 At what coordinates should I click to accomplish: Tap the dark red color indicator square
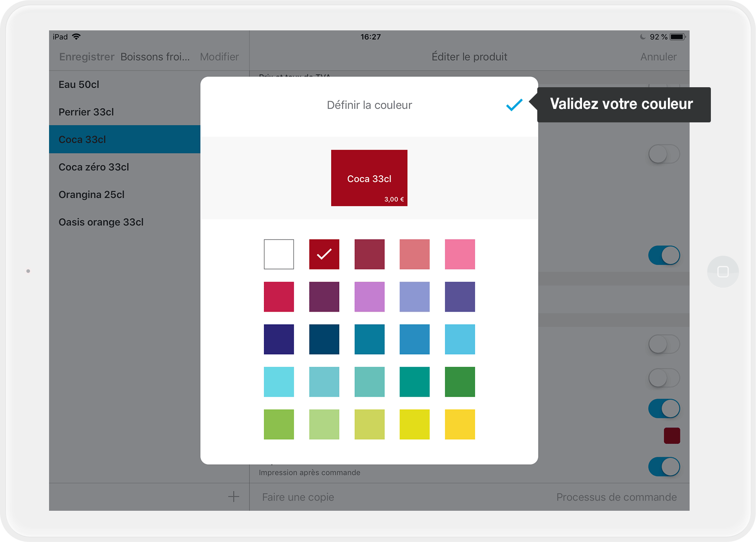[x=672, y=436]
